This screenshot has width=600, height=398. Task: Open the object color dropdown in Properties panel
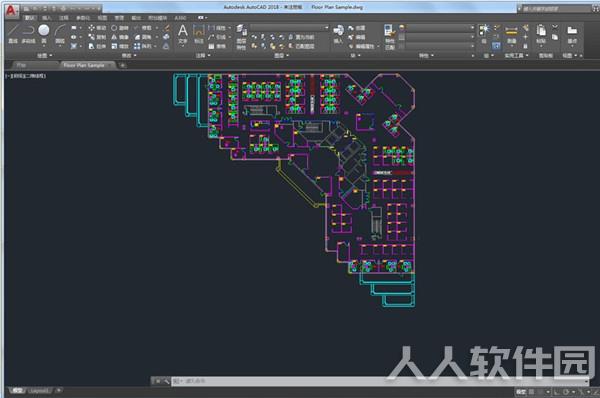tap(440, 28)
